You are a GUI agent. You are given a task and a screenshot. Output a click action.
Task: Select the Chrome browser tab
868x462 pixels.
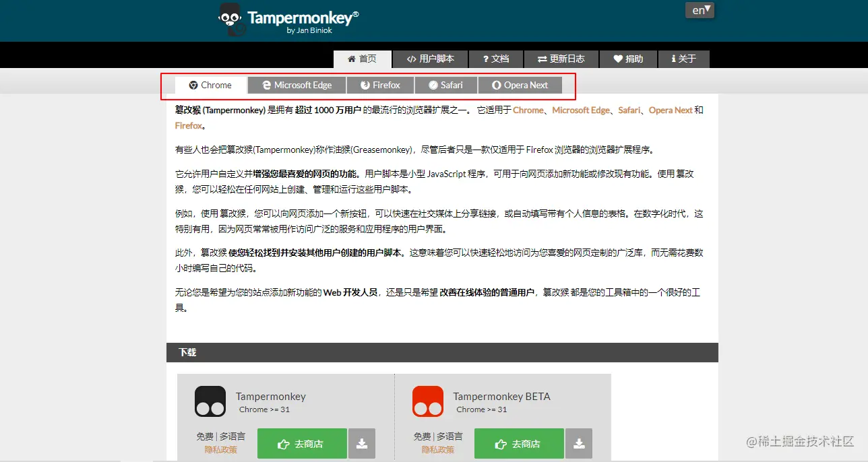pos(210,86)
